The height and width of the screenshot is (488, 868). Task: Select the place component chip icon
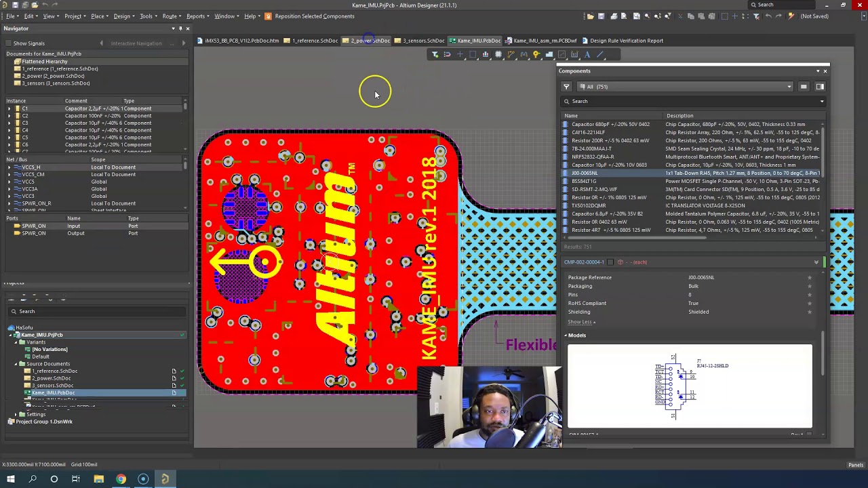[x=498, y=54]
